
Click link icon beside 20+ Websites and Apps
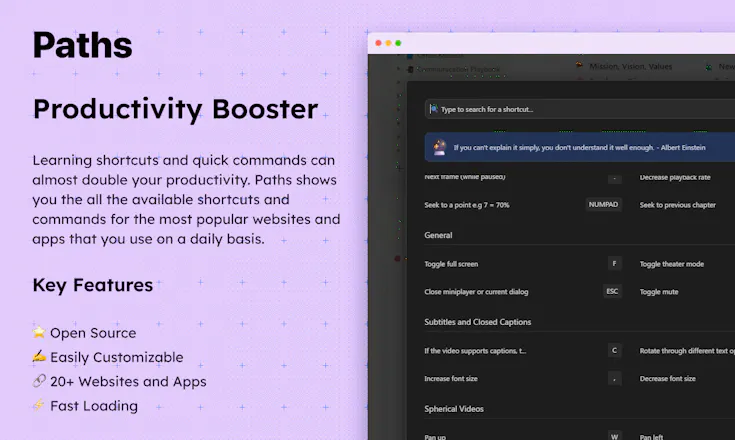pyautogui.click(x=39, y=380)
